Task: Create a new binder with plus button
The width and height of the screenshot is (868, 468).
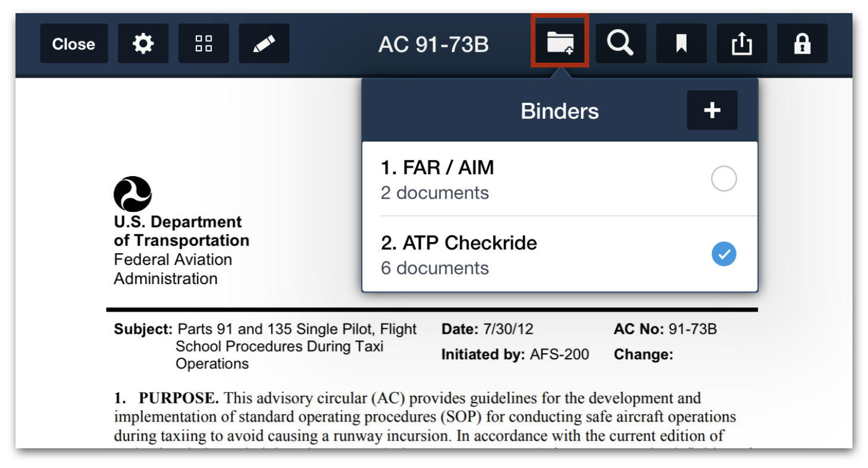Action: pyautogui.click(x=712, y=110)
